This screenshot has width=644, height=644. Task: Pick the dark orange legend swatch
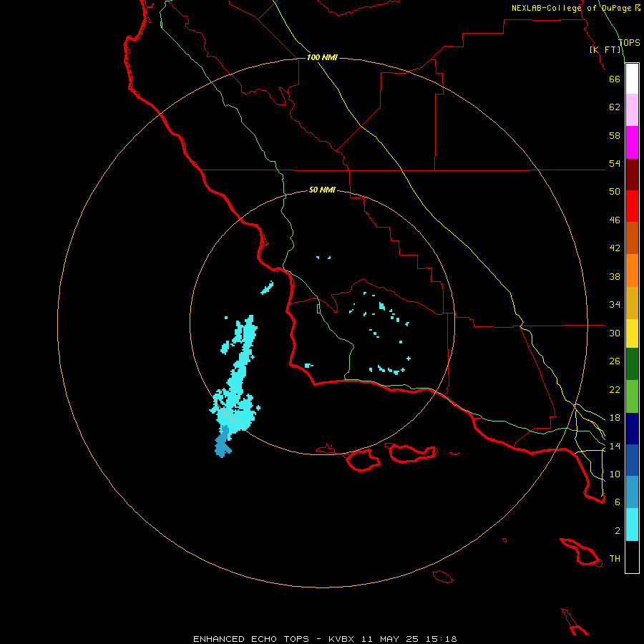tap(632, 238)
